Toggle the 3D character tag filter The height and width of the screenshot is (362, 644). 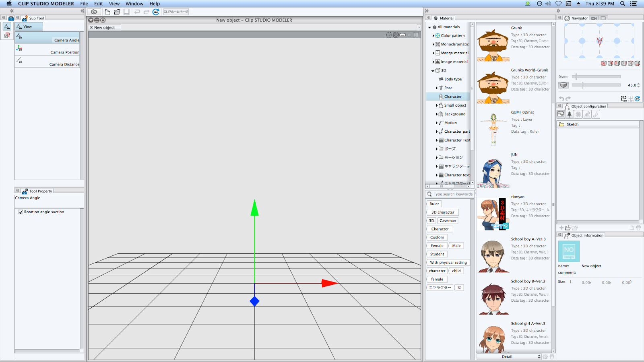tap(442, 212)
